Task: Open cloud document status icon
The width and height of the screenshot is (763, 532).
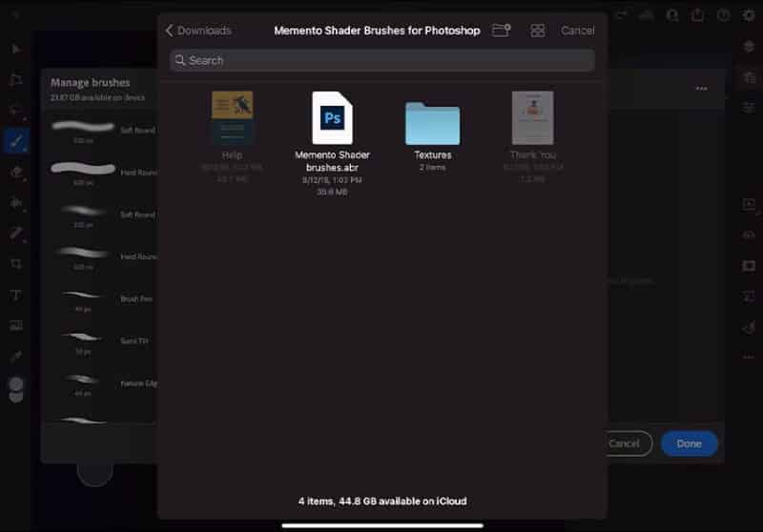Action: tap(647, 15)
